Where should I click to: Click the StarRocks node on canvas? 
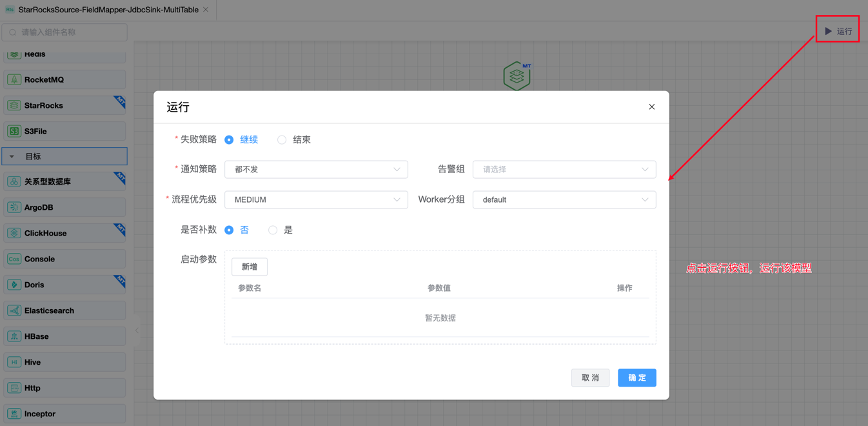point(517,76)
